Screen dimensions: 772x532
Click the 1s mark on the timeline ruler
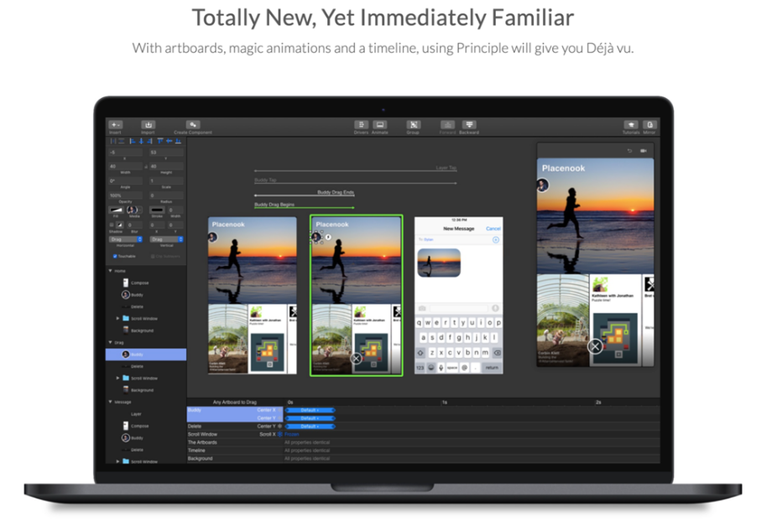tap(445, 402)
